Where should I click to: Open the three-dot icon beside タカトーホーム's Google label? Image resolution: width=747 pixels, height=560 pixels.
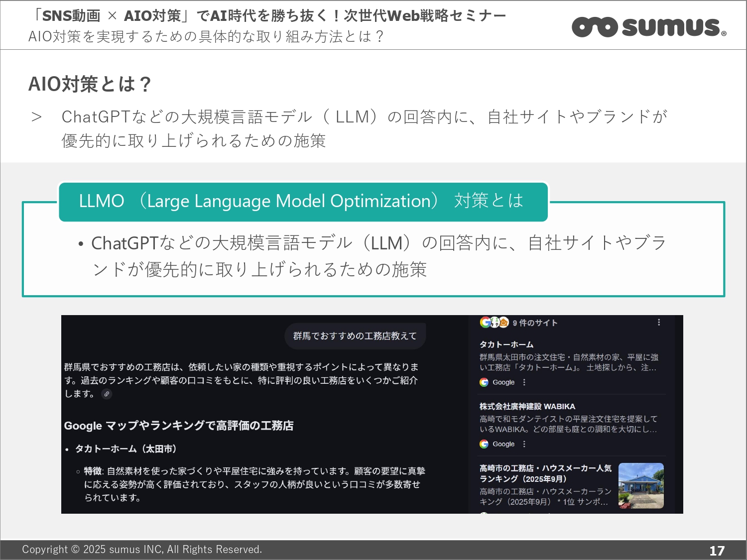coord(524,382)
